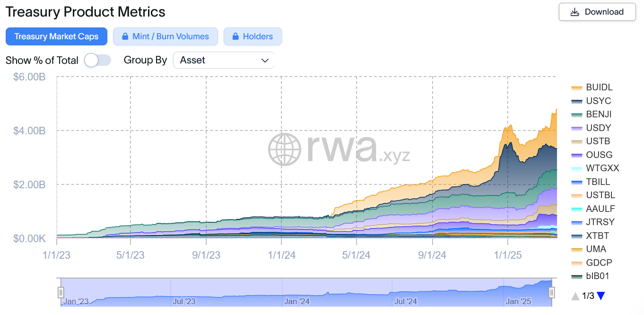Click the lock icon on Mint / Burn Volumes
The width and height of the screenshot is (644, 315).
(125, 36)
